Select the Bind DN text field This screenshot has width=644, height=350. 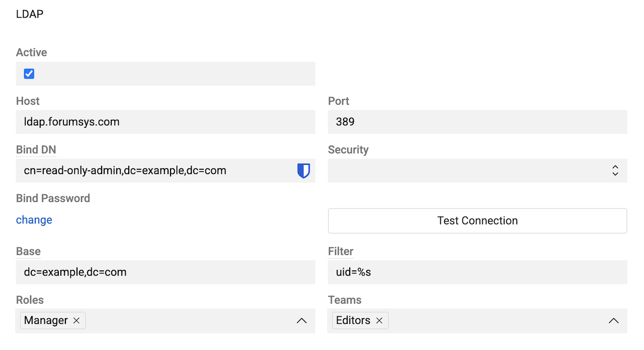pos(151,170)
